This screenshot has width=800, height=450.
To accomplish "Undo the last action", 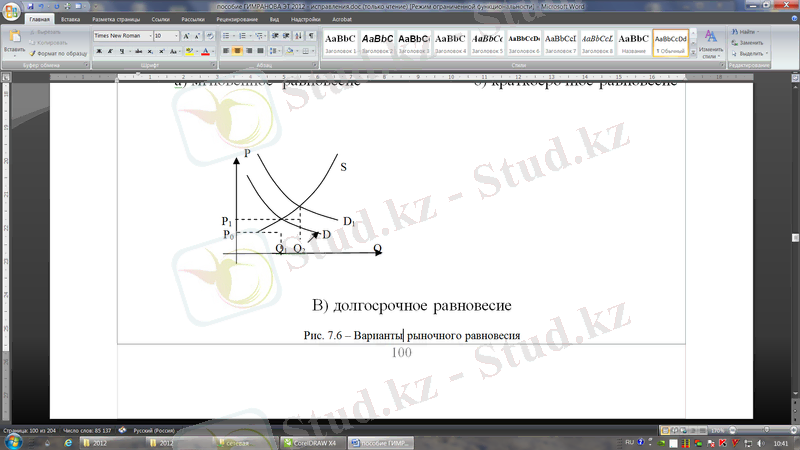I will [41, 6].
